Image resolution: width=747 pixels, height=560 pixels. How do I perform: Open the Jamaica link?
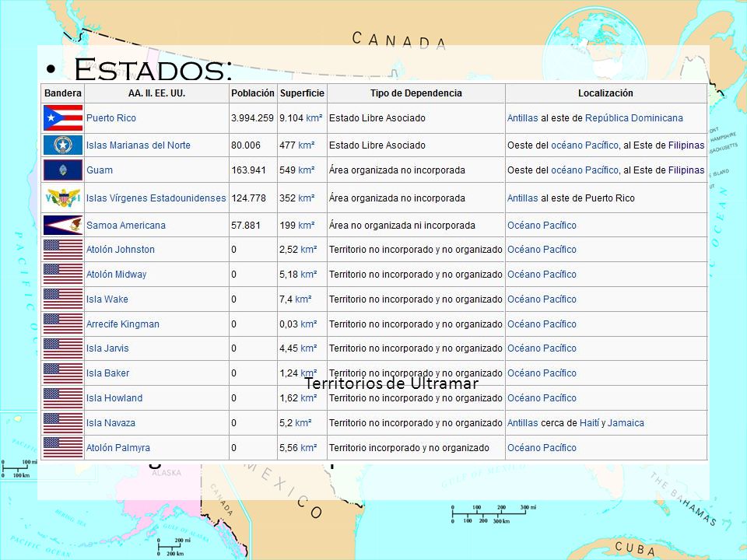[x=626, y=423]
